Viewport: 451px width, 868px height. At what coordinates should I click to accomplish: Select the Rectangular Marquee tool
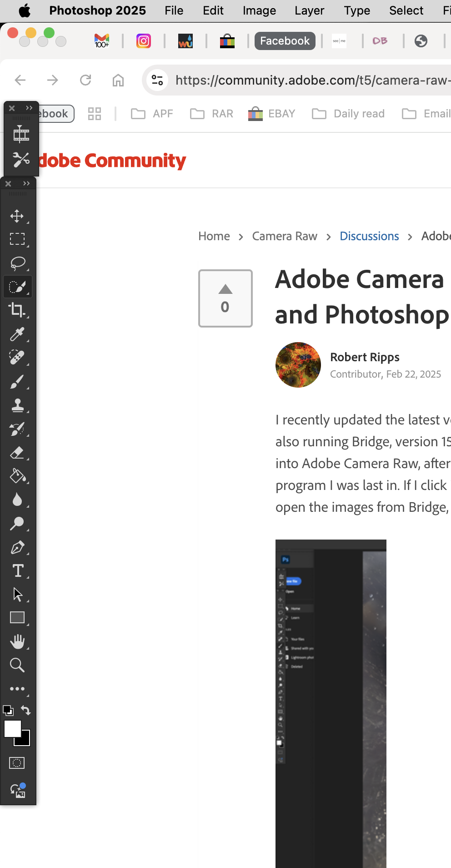17,239
